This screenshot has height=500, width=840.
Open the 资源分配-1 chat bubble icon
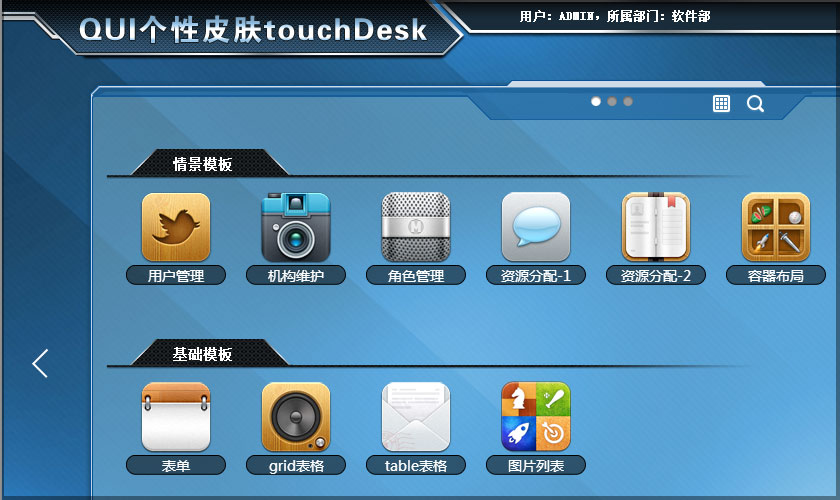[536, 227]
